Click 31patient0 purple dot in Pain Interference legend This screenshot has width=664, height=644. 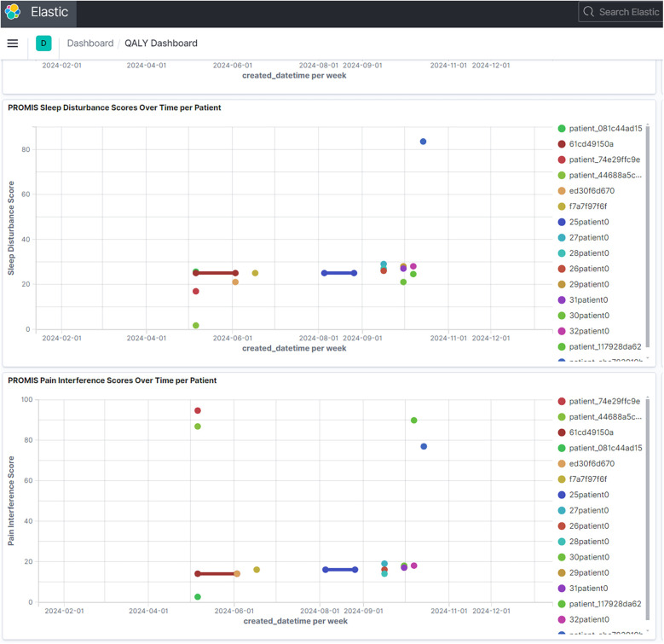pos(562,588)
